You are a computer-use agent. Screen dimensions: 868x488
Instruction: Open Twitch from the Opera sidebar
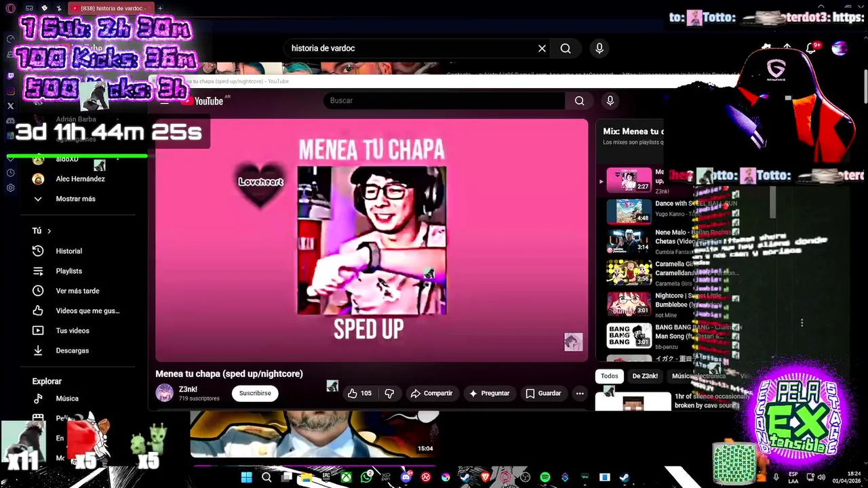(x=10, y=76)
